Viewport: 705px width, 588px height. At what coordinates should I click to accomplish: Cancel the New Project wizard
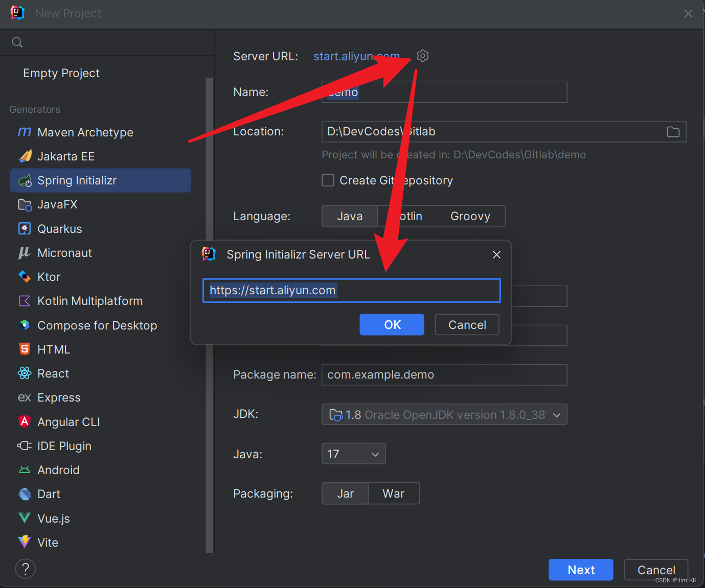coord(656,570)
